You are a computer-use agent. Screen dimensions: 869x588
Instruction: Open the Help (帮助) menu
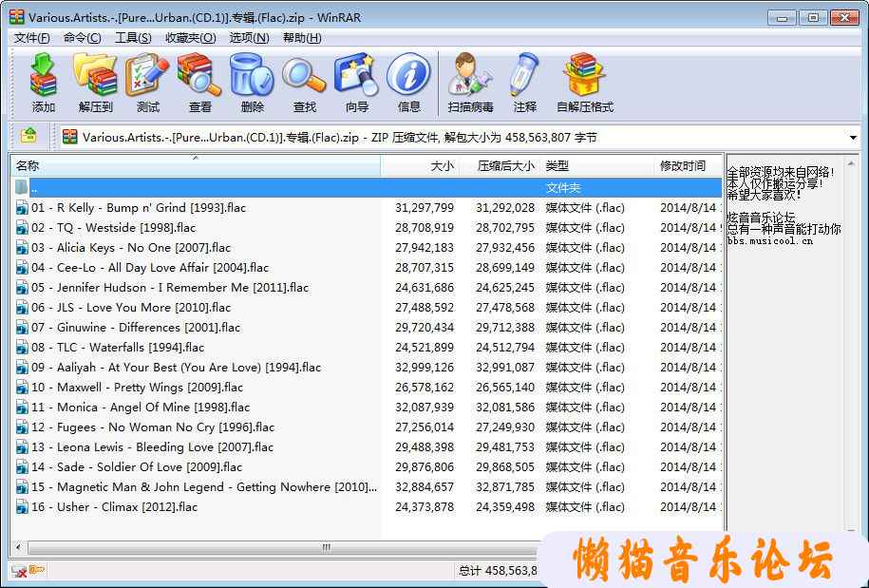pos(302,38)
